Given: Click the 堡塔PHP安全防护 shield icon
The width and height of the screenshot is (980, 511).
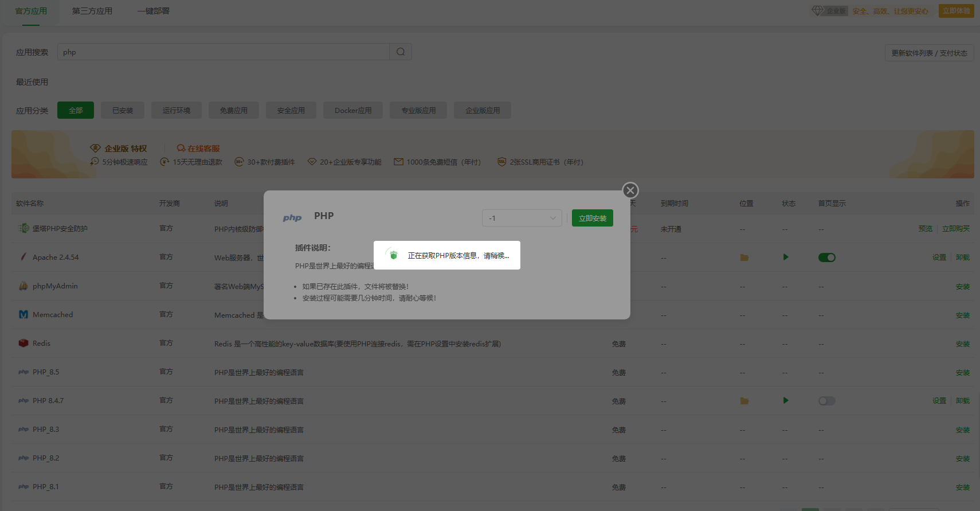Looking at the screenshot, I should tap(23, 228).
